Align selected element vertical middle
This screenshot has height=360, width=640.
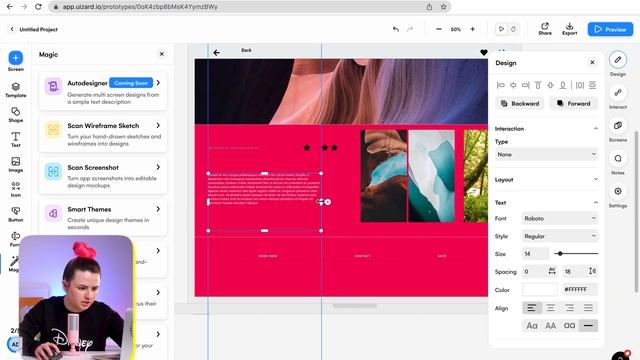(550, 85)
